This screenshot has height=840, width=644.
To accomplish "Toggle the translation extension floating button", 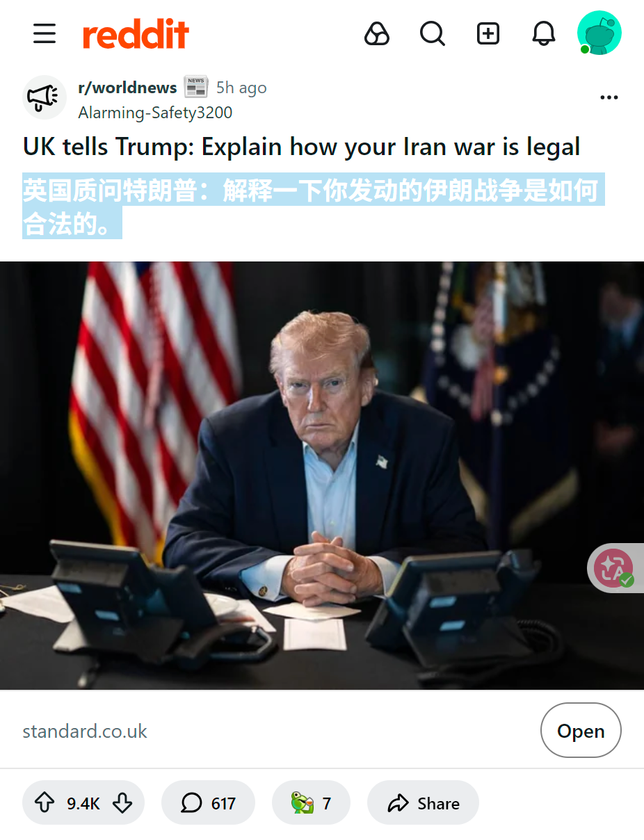I will [x=615, y=567].
